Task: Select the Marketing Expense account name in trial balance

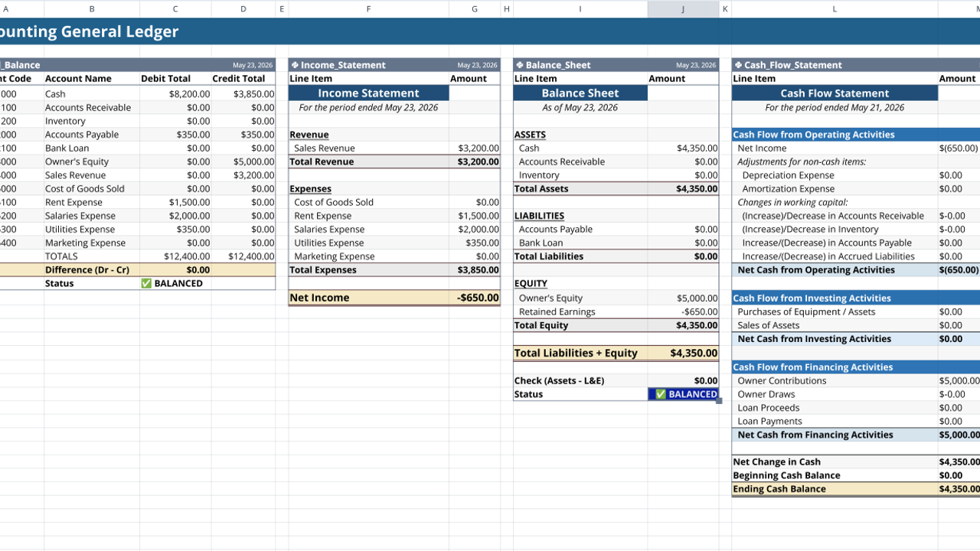Action: (92, 243)
